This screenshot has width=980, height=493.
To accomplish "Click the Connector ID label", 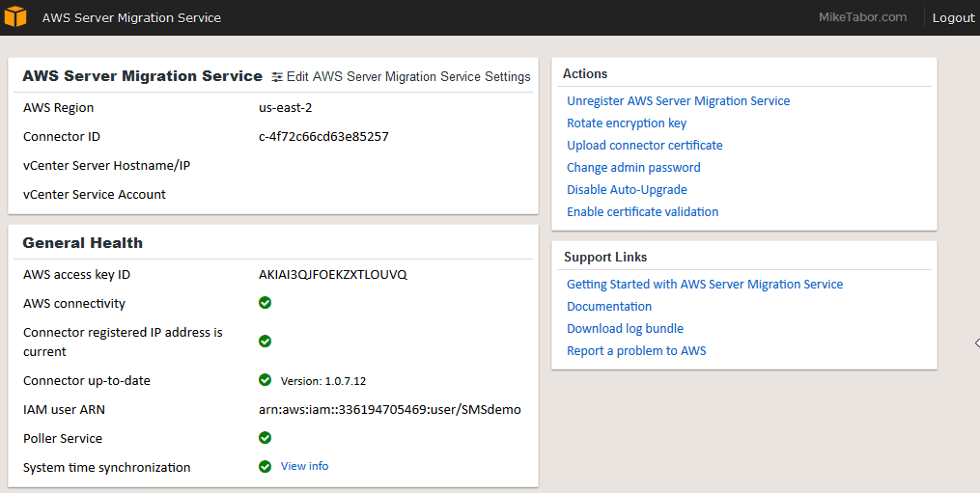I will click(x=61, y=136).
